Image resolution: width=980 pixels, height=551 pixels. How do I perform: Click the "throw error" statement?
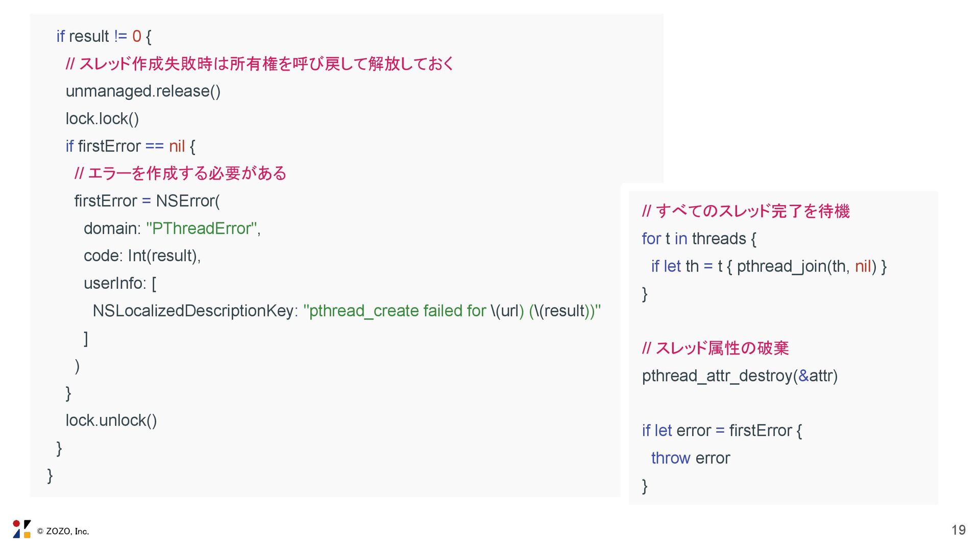click(x=690, y=458)
